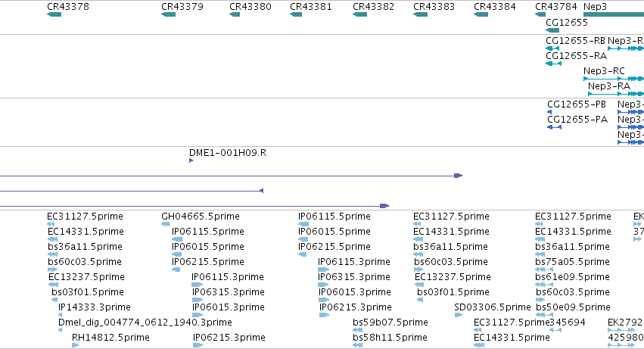Select the bs59b07.5prime EST arrow glyph

point(358,330)
